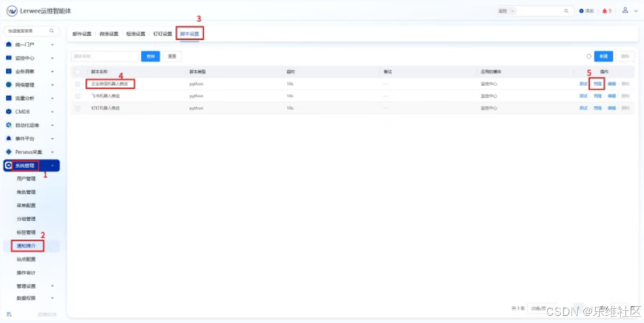The width and height of the screenshot is (644, 323).
Task: Expand the 统一门户 menu chevron
Action: [52, 44]
